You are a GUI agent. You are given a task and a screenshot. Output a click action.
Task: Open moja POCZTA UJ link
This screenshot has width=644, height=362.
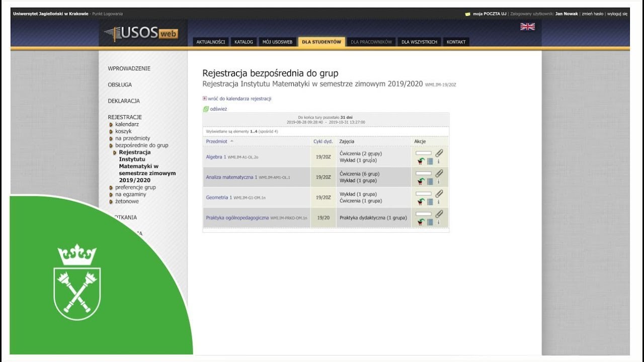pyautogui.click(x=490, y=14)
